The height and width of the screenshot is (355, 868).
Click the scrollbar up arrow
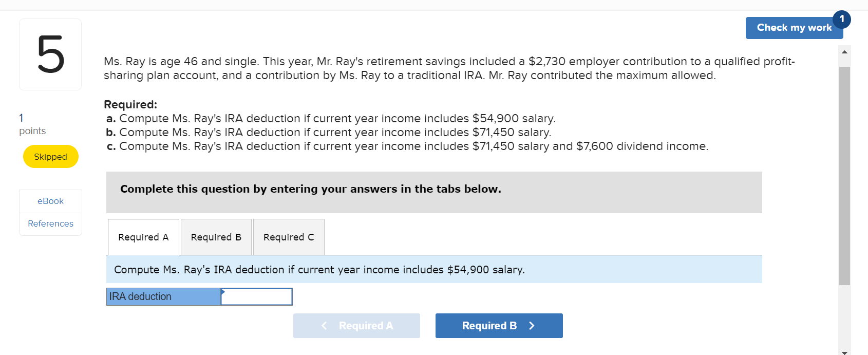tap(844, 51)
